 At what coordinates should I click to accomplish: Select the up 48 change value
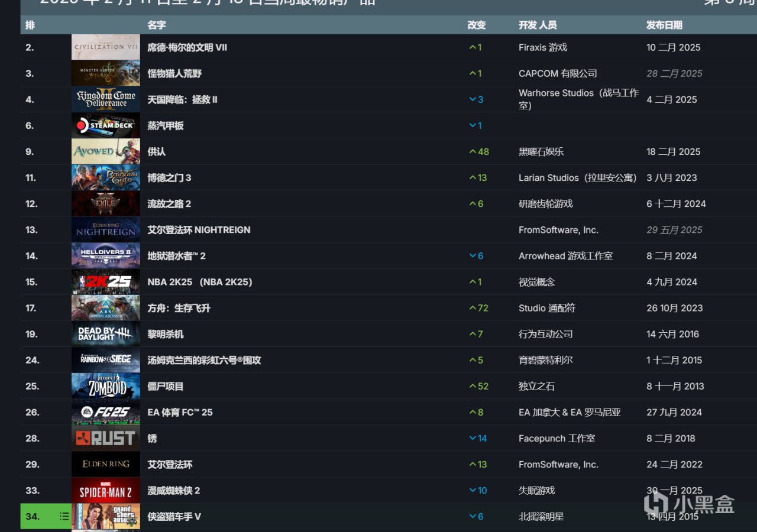pos(479,151)
